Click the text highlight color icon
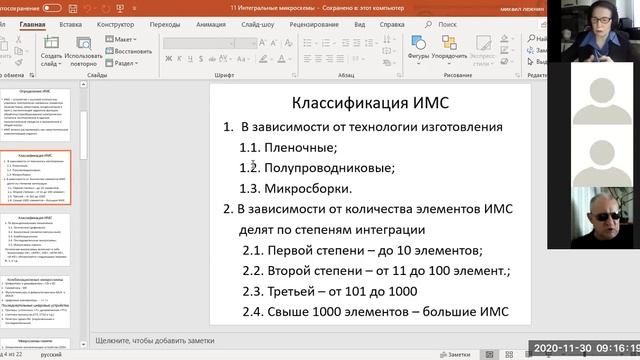 [x=264, y=59]
